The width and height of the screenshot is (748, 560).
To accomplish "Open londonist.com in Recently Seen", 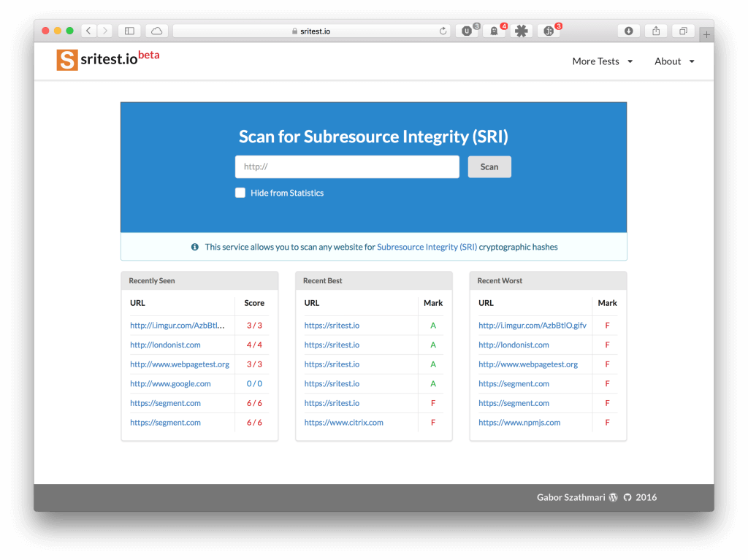I will (165, 345).
